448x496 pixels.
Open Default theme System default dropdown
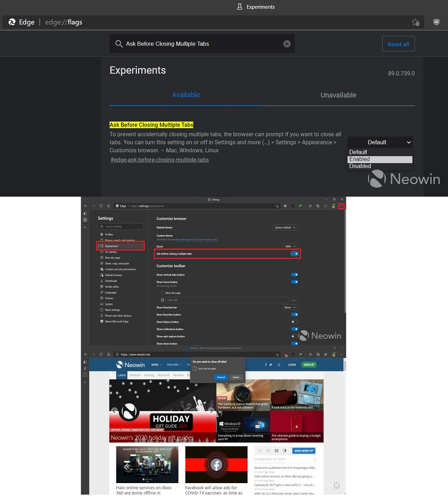tap(285, 228)
